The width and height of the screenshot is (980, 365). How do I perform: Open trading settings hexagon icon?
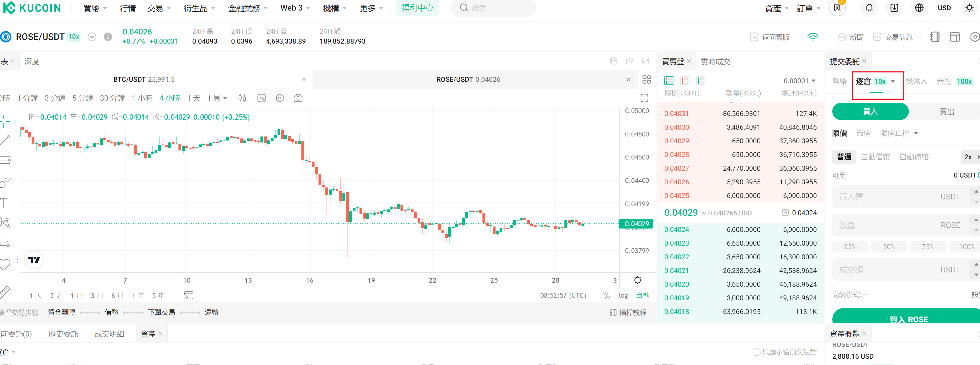[975, 37]
